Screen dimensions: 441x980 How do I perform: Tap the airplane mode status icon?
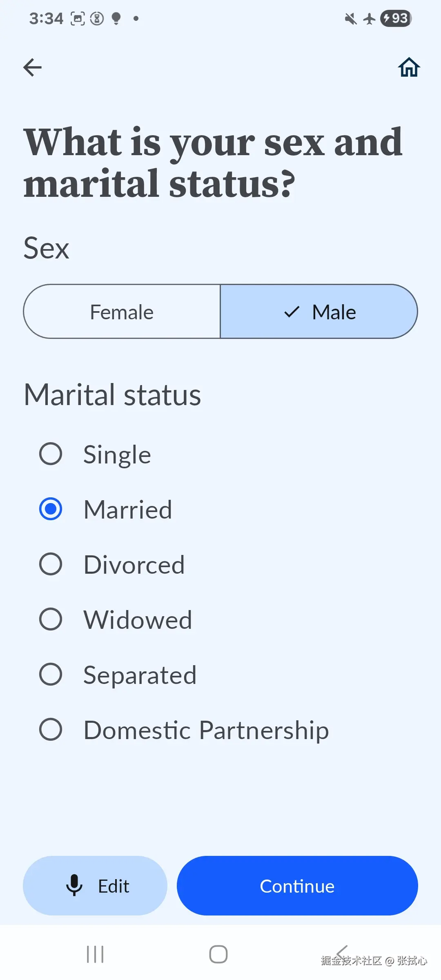pyautogui.click(x=370, y=18)
